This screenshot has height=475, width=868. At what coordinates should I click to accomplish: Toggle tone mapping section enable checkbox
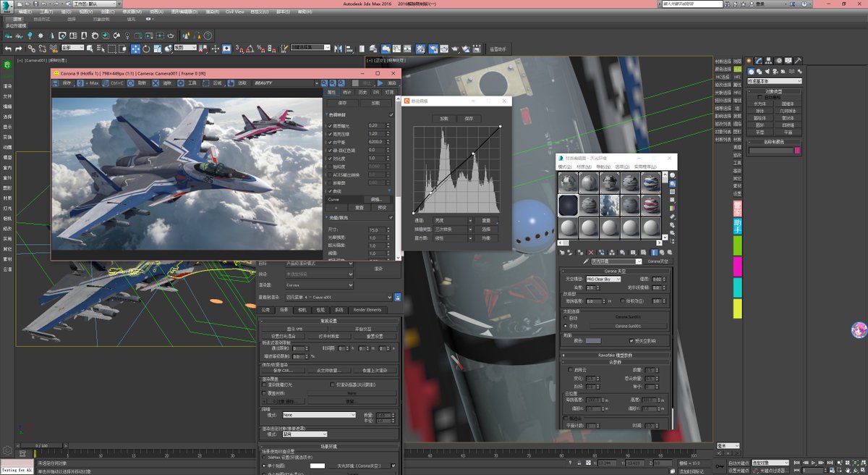click(x=391, y=114)
